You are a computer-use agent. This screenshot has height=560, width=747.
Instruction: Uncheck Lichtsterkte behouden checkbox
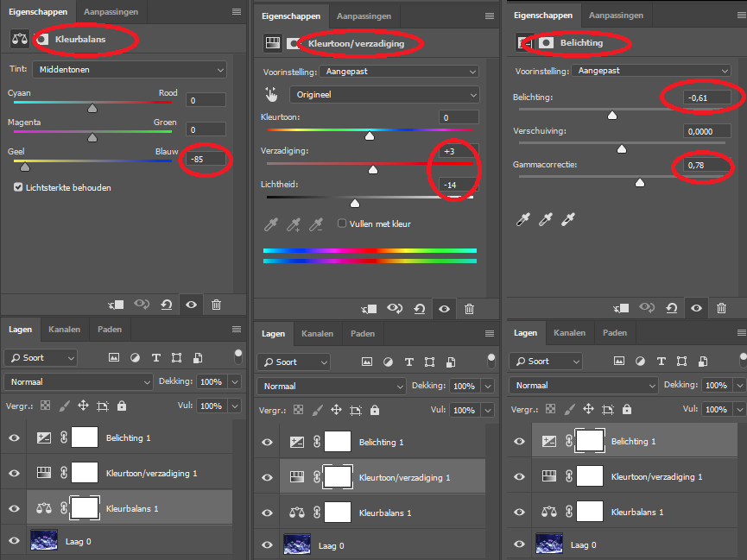(18, 187)
